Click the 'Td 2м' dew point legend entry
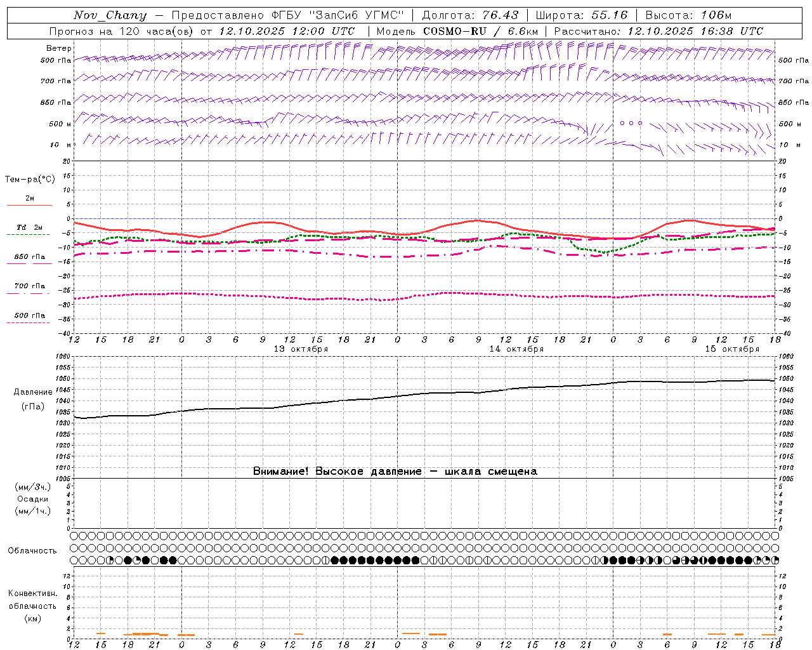812x650 pixels. 29,227
